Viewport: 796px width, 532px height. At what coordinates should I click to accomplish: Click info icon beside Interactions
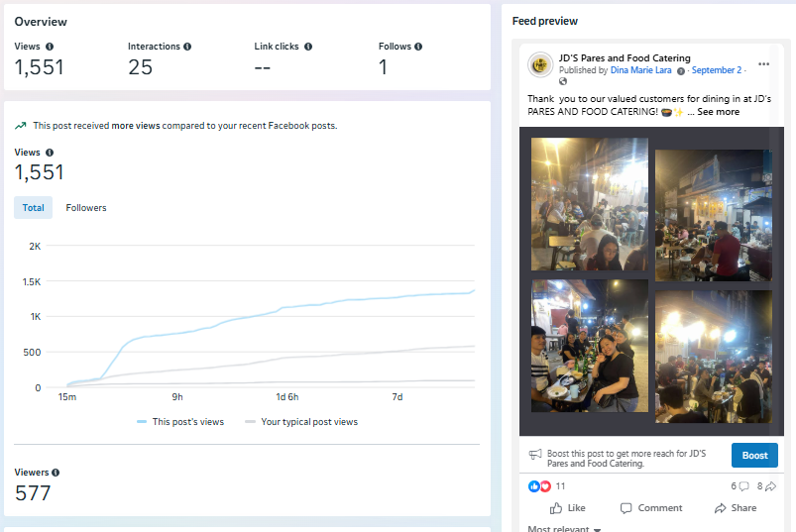click(x=187, y=47)
